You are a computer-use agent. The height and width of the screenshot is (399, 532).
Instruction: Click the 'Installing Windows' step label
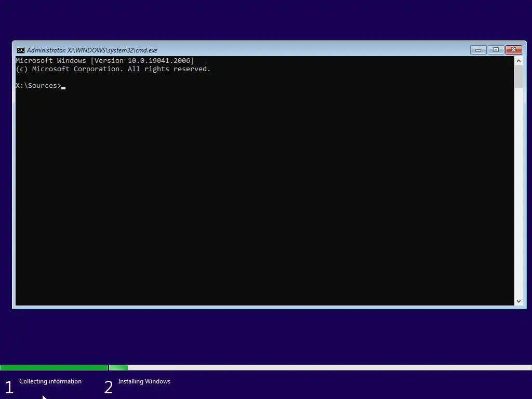click(x=144, y=381)
